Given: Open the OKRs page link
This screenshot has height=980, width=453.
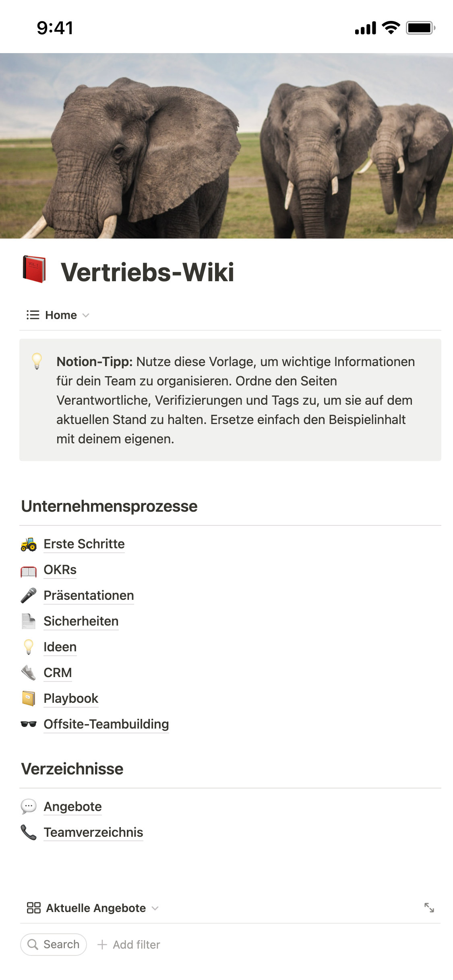Looking at the screenshot, I should (x=60, y=570).
